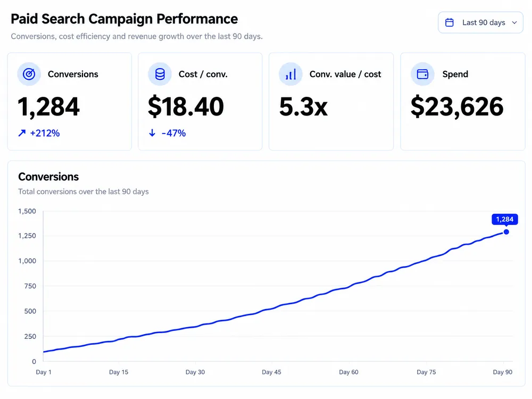Click the Day 75 x-axis label

click(x=426, y=372)
